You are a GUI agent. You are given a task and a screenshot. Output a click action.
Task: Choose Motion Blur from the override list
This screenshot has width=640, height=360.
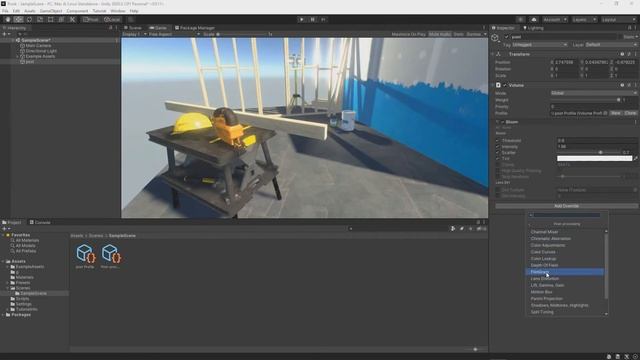[x=564, y=292]
